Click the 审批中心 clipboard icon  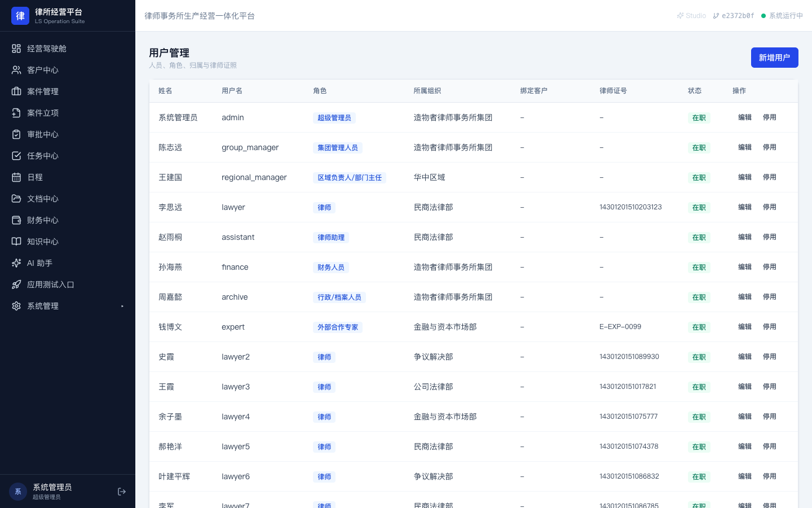click(16, 134)
